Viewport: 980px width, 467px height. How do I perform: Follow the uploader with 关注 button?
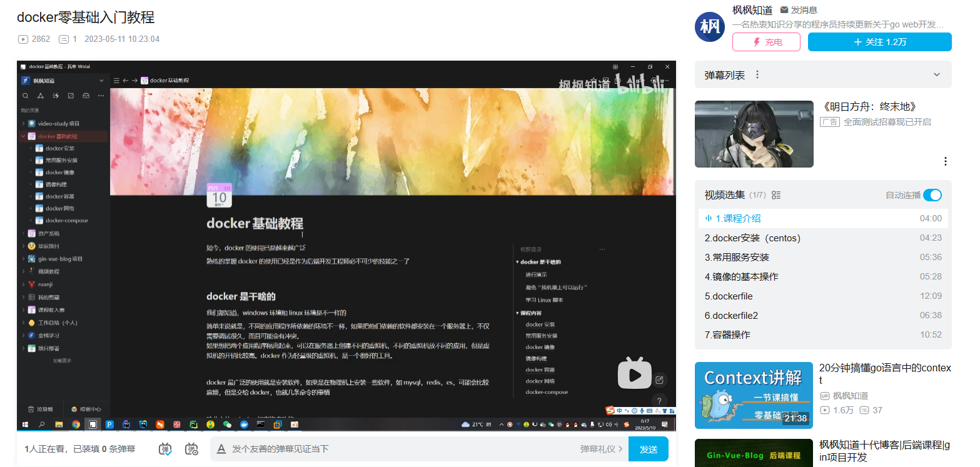pos(879,42)
